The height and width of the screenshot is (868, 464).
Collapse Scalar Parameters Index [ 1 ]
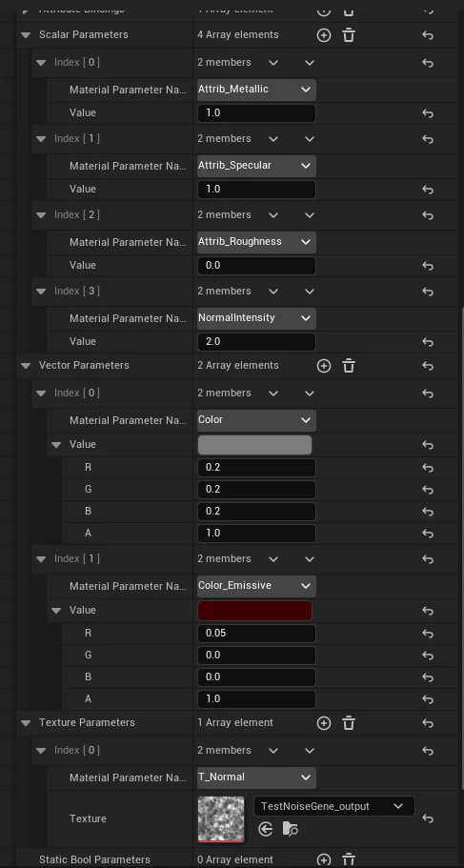pyautogui.click(x=40, y=139)
